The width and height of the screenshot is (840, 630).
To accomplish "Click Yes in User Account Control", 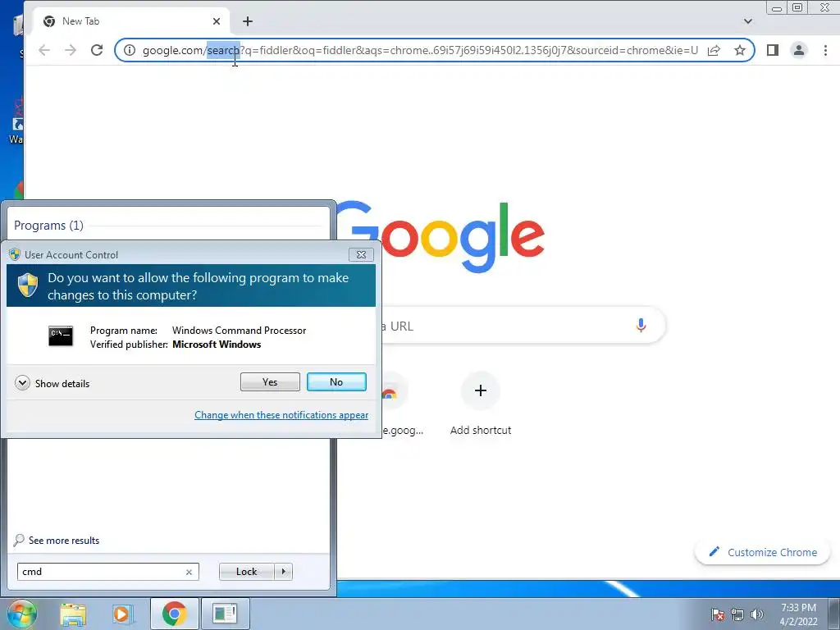I will coord(270,382).
